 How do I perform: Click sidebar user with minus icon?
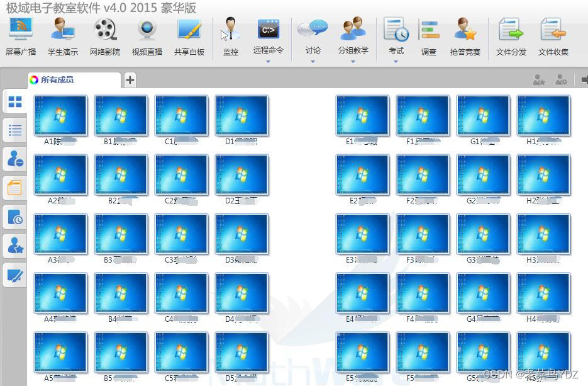(x=15, y=159)
